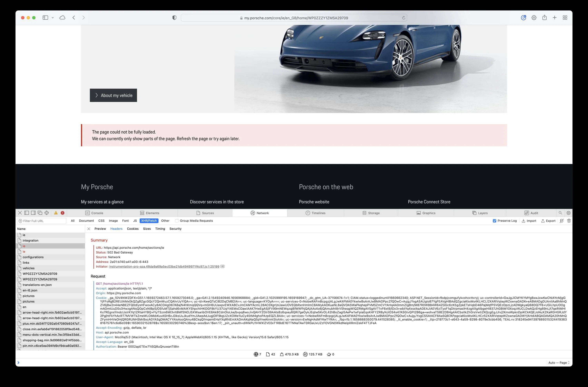Open the privacy report shield icon
Screen dimensions: 588x387
174,18
